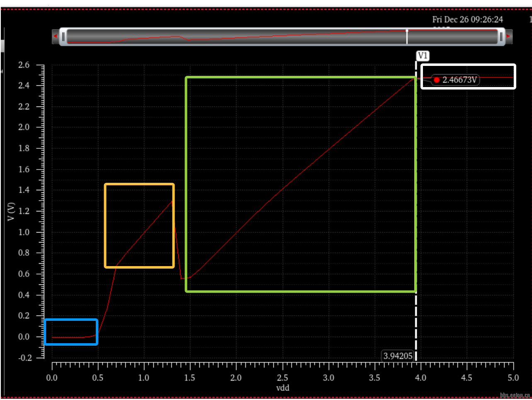Grab the left grip handle of the zoom bar
Image resolution: width=532 pixels, height=400 pixels.
pos(63,36)
